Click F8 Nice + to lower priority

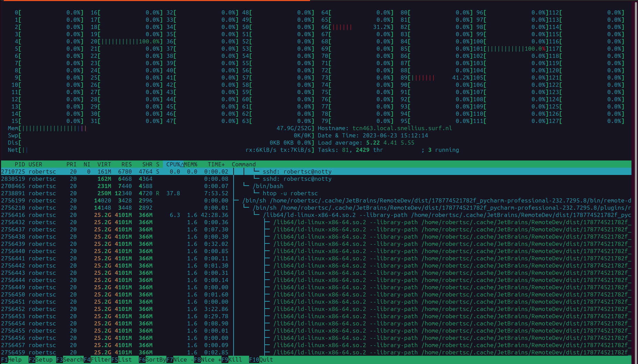coord(208,360)
